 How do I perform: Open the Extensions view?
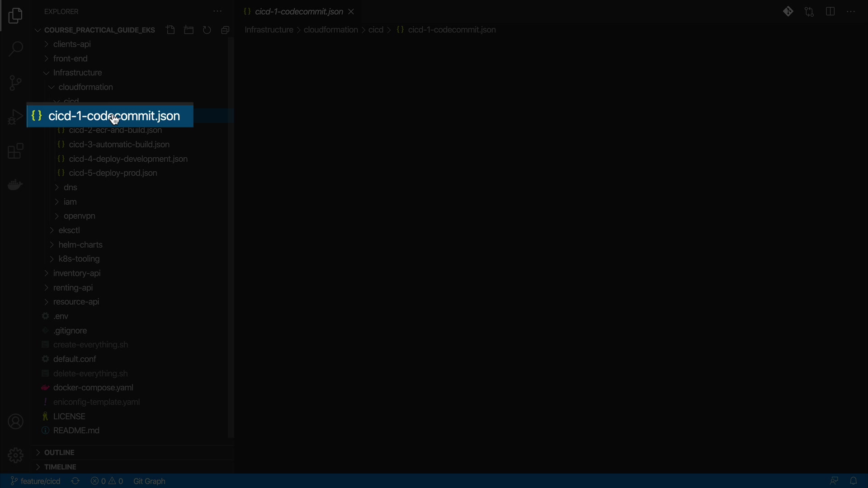click(x=15, y=151)
